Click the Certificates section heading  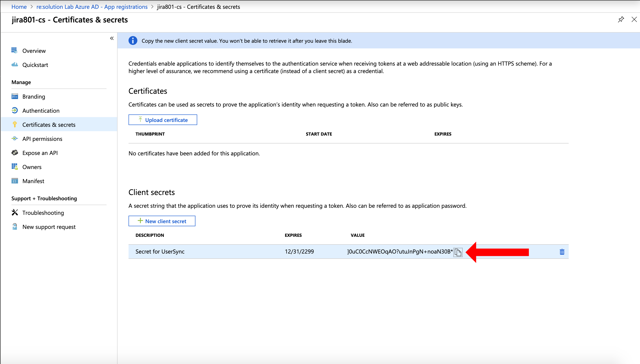click(148, 91)
